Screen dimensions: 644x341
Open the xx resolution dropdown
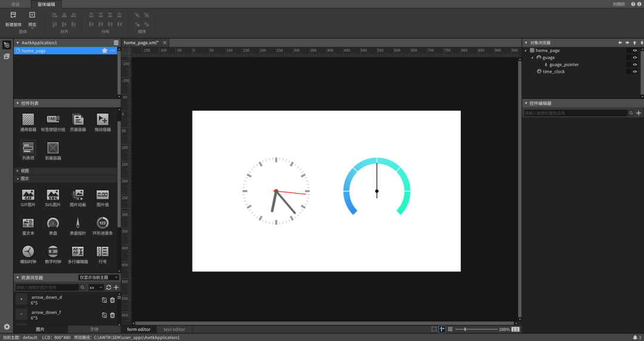(95, 287)
